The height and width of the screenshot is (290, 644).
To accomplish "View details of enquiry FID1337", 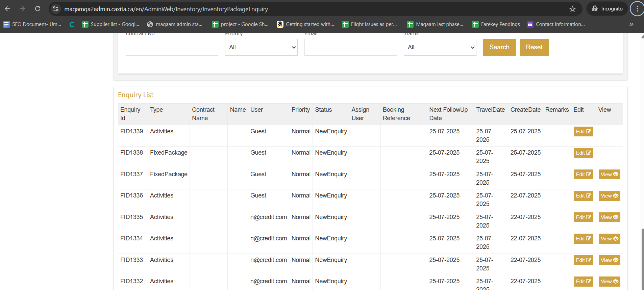I will point(609,175).
